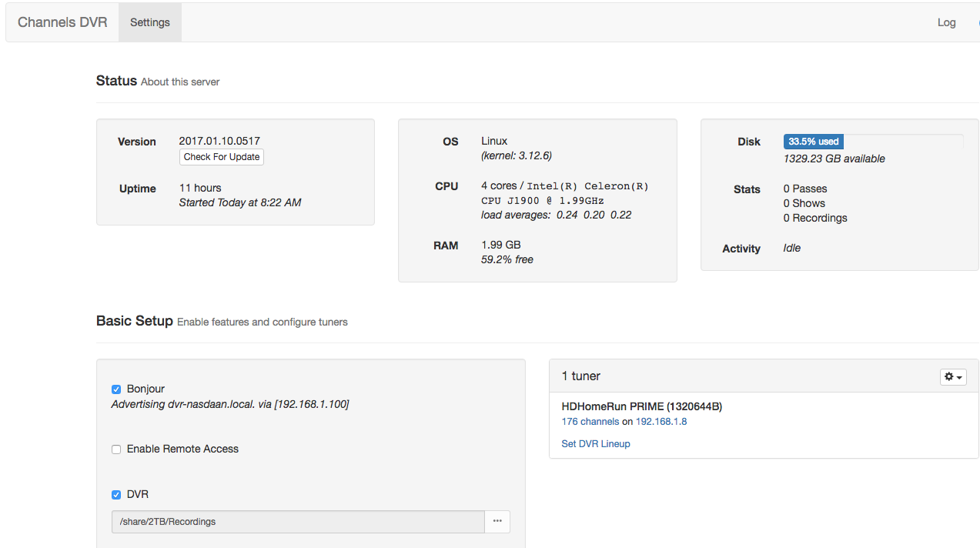Toggle the DVR checkbox

pos(116,495)
